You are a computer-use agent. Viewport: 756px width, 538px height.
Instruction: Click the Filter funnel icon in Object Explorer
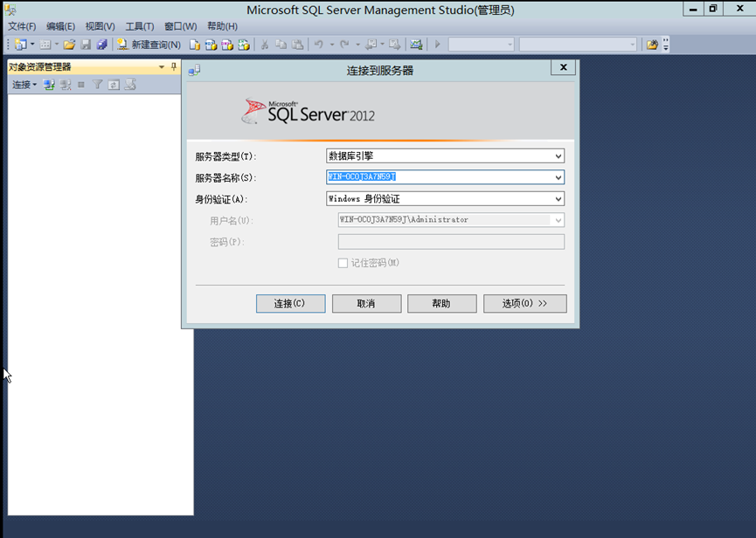[97, 85]
